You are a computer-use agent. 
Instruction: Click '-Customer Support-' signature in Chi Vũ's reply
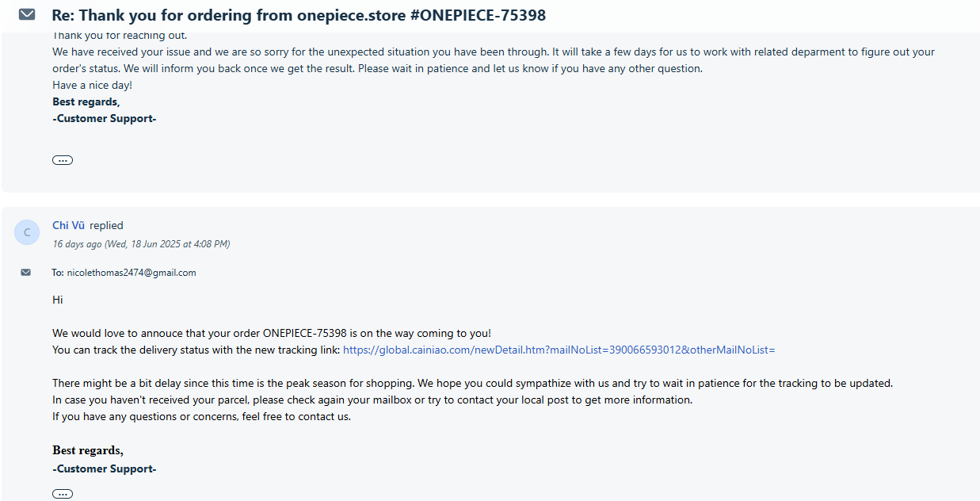(105, 468)
